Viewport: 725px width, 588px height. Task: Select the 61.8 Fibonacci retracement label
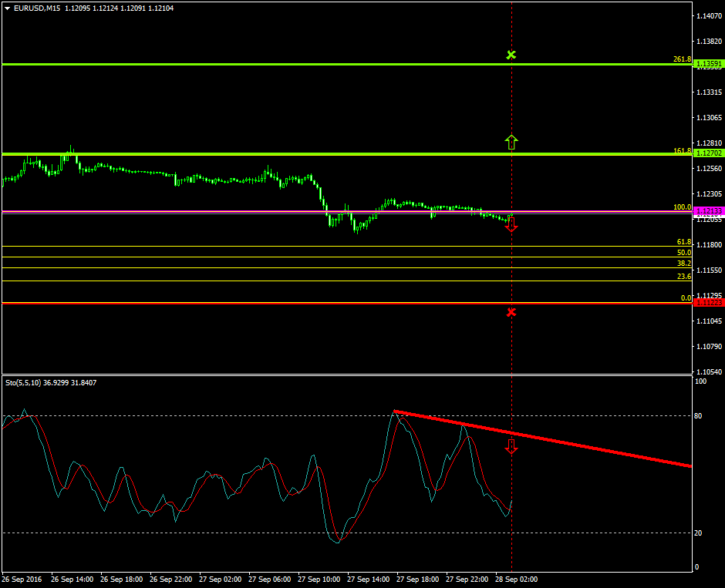(683, 242)
